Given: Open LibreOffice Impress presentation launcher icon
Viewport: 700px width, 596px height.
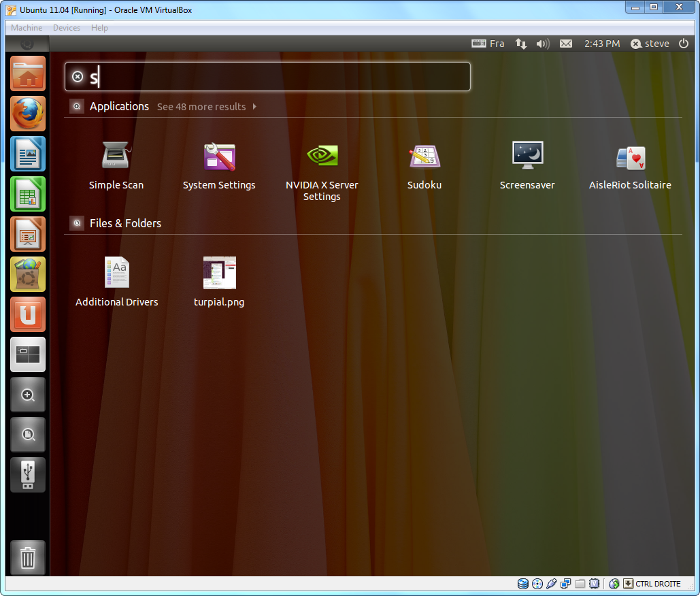Looking at the screenshot, I should [x=28, y=234].
